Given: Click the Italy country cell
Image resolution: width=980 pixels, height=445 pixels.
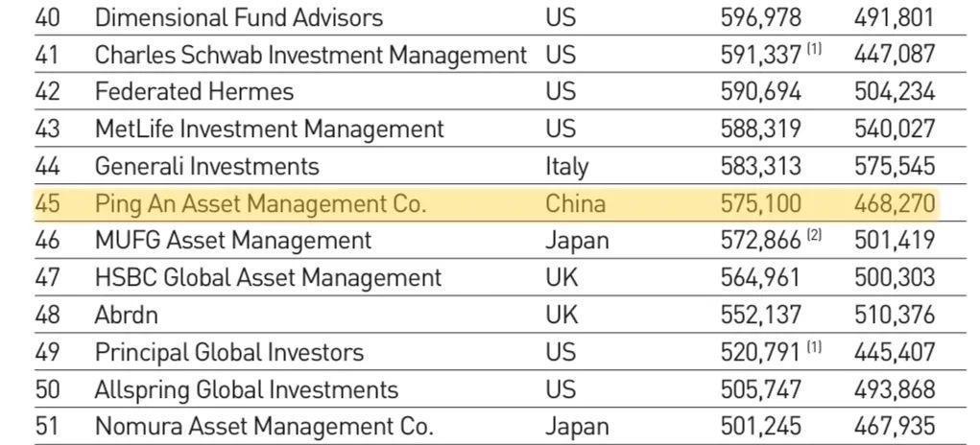Looking at the screenshot, I should click(566, 167).
